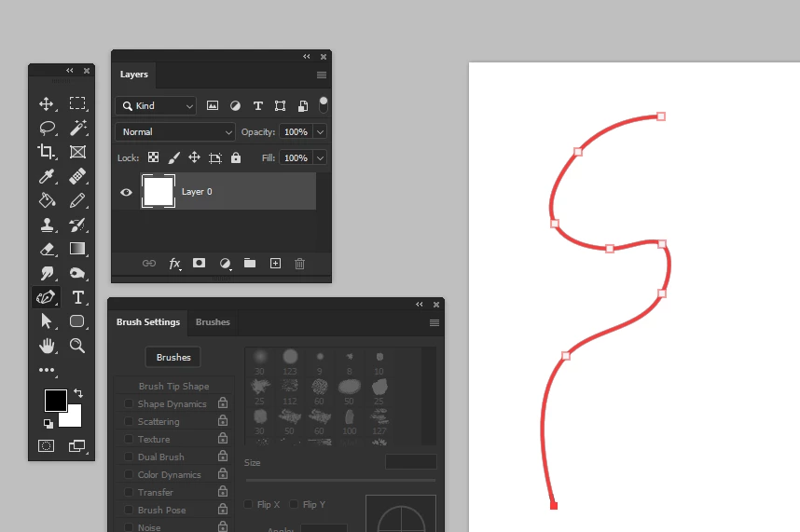This screenshot has width=800, height=532.
Task: Create a new adjustment layer
Action: click(225, 264)
